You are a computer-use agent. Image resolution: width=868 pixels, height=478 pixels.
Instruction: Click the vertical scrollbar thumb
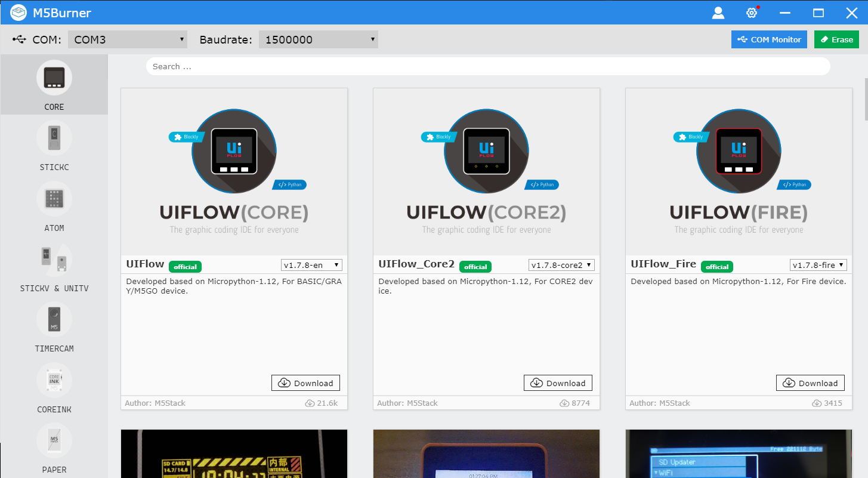[865, 98]
